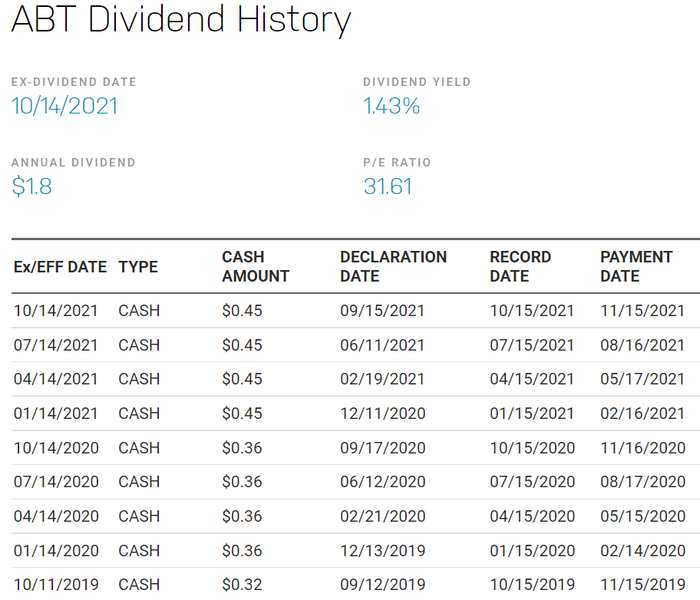
Task: Click $0.45 amount in 04/14/2021 row
Action: (x=243, y=379)
